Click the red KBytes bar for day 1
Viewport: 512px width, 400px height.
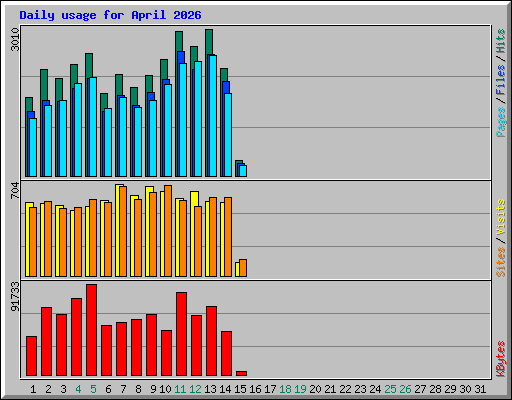(32, 356)
